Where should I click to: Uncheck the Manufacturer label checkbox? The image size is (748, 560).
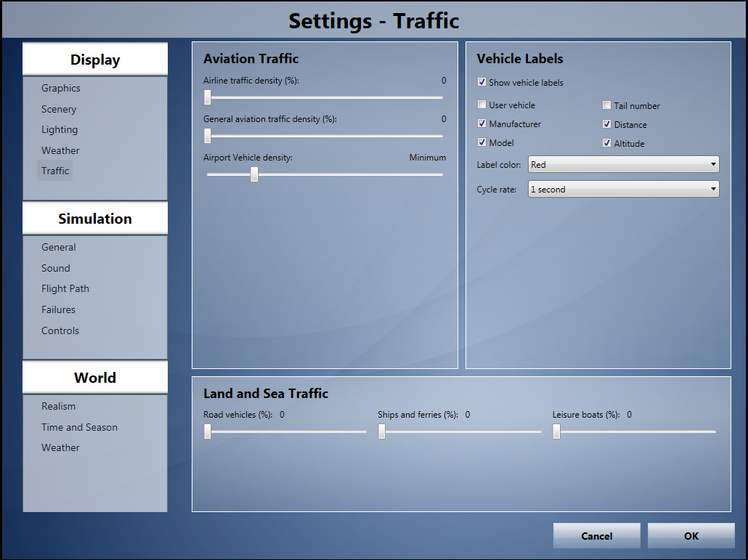coord(482,124)
